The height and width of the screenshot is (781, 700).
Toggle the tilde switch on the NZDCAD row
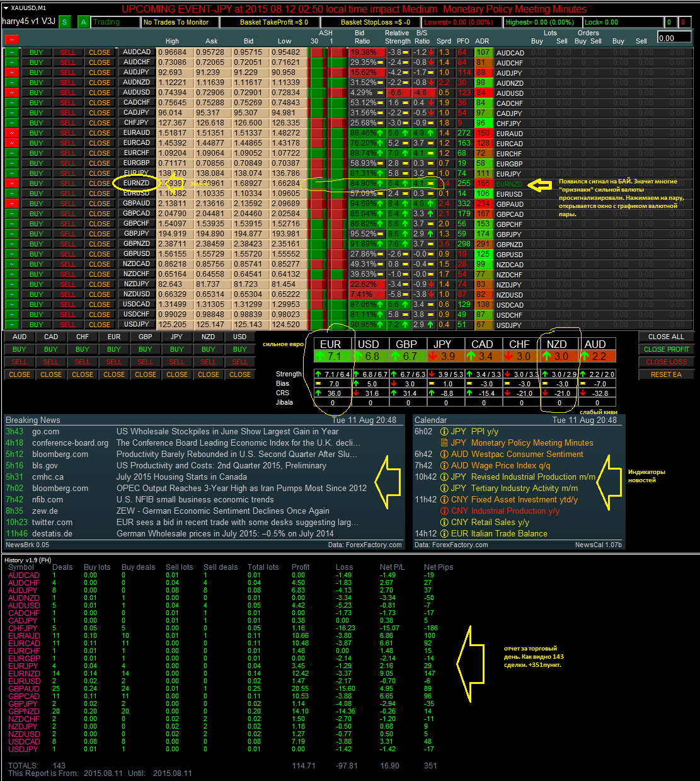click(x=11, y=264)
